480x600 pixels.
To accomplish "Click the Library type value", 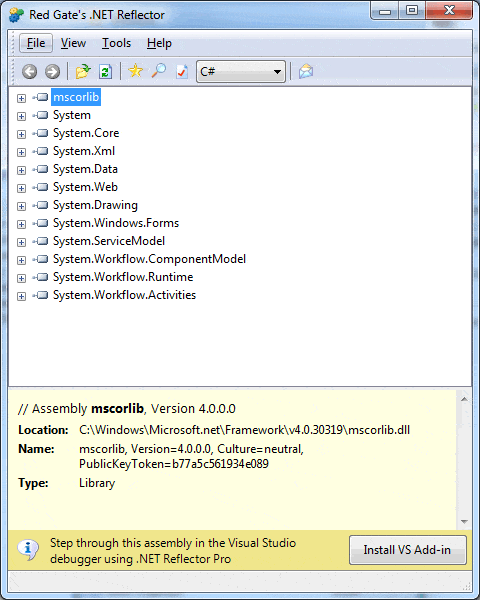I will [97, 483].
